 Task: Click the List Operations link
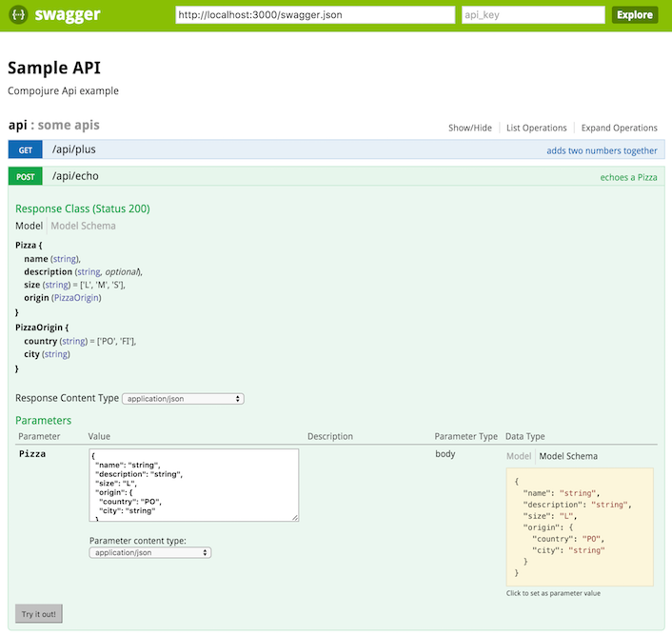[536, 128]
